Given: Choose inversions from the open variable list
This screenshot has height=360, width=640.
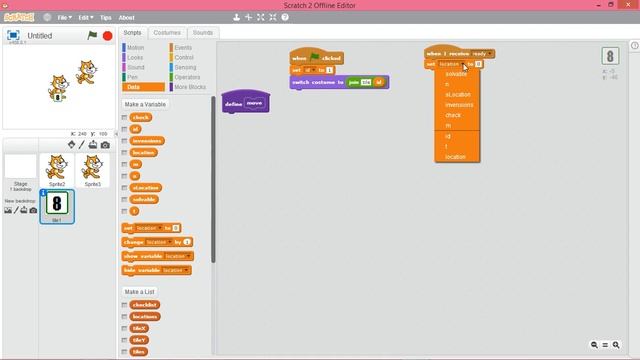Looking at the screenshot, I should point(459,105).
